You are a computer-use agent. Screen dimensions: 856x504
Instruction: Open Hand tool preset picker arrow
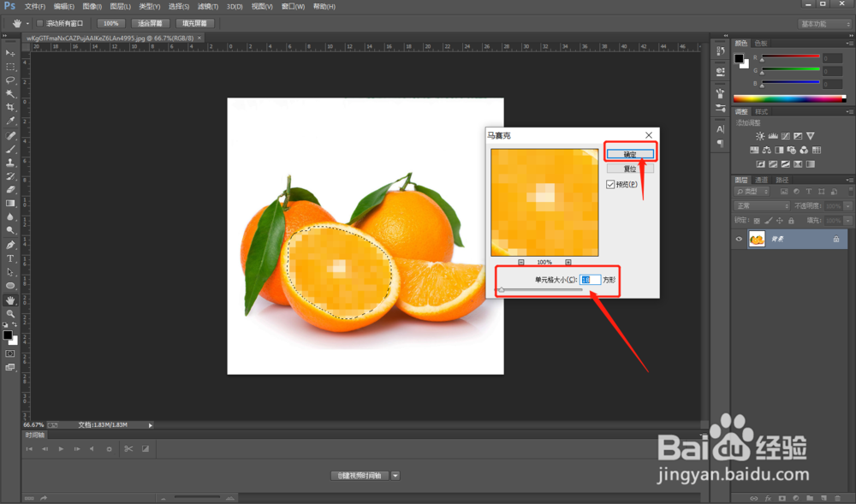tap(28, 23)
